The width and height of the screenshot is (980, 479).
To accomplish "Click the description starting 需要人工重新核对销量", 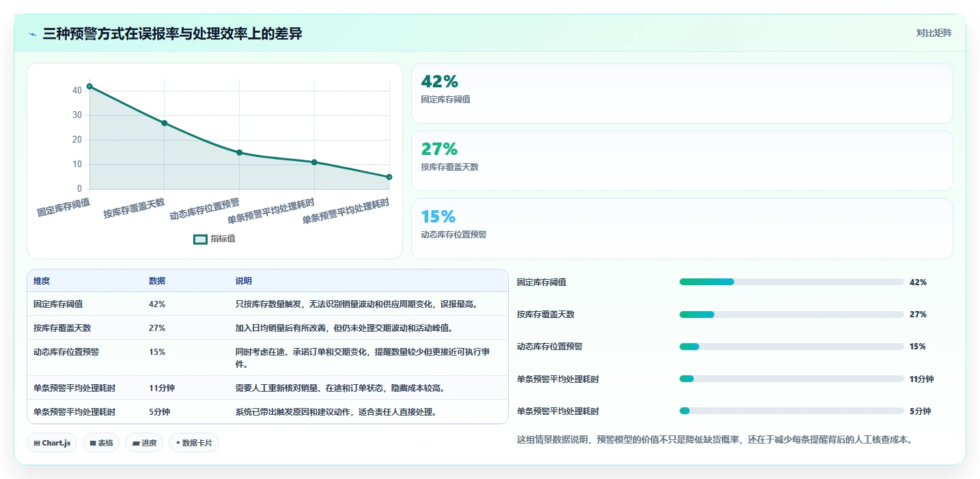I will point(340,388).
